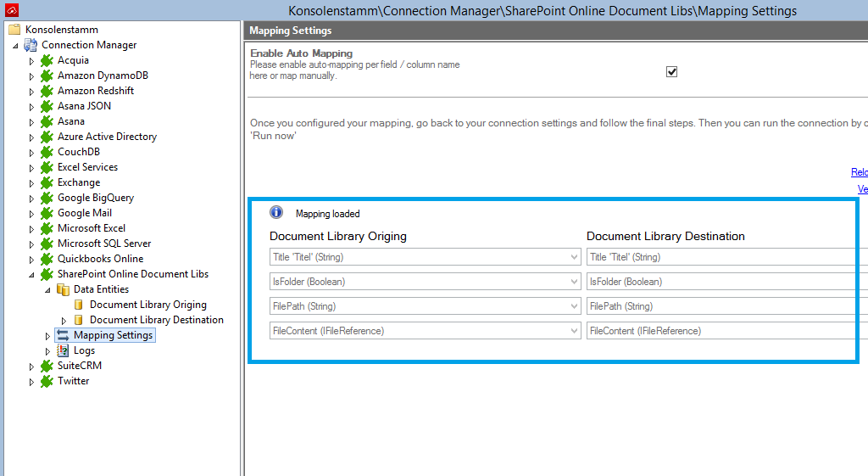The image size is (868, 476).
Task: Click the Mapping loaded info icon
Action: [x=276, y=213]
